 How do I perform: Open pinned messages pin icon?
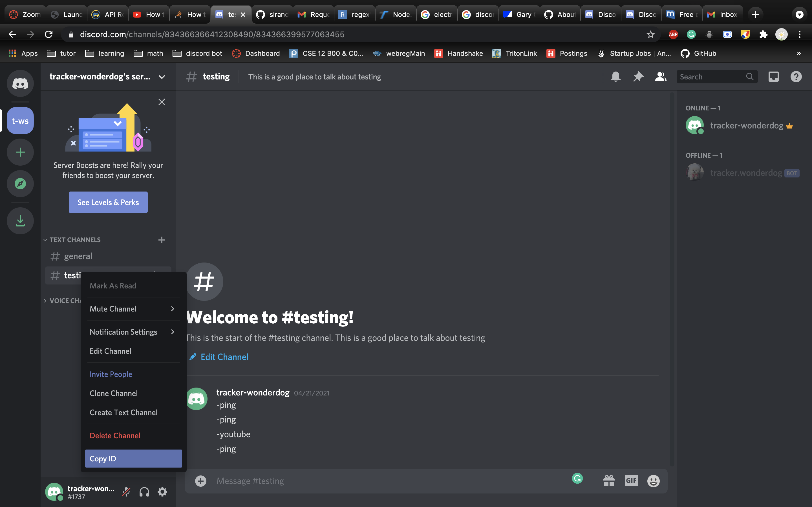[x=638, y=77]
